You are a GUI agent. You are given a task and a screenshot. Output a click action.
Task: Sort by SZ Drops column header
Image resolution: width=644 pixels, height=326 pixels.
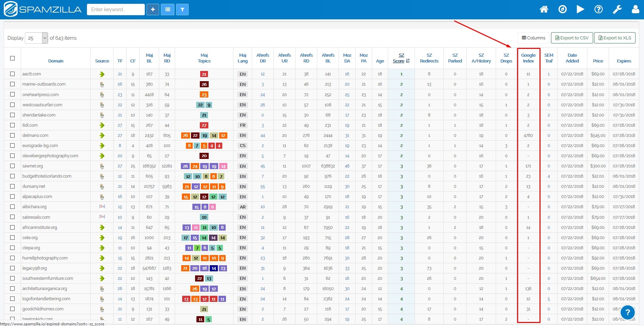point(506,58)
